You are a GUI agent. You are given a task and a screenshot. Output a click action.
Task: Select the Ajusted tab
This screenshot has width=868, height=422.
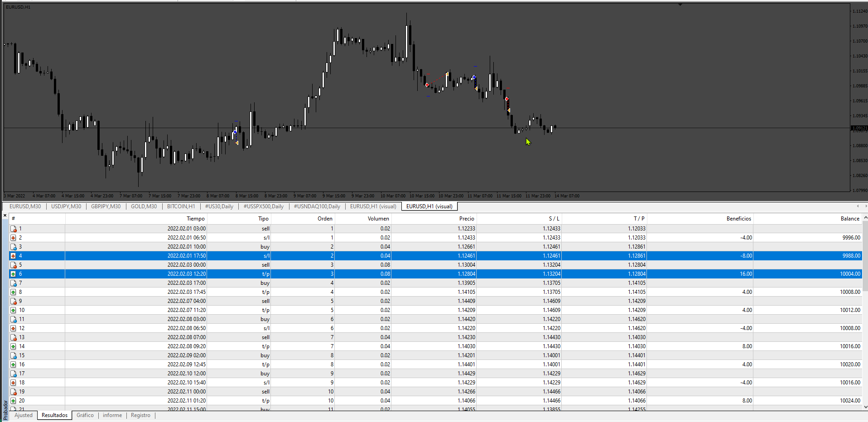coord(24,415)
